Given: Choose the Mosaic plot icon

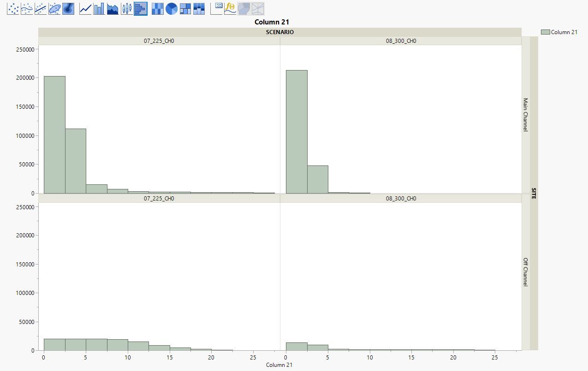Looking at the screenshot, I should pos(199,8).
